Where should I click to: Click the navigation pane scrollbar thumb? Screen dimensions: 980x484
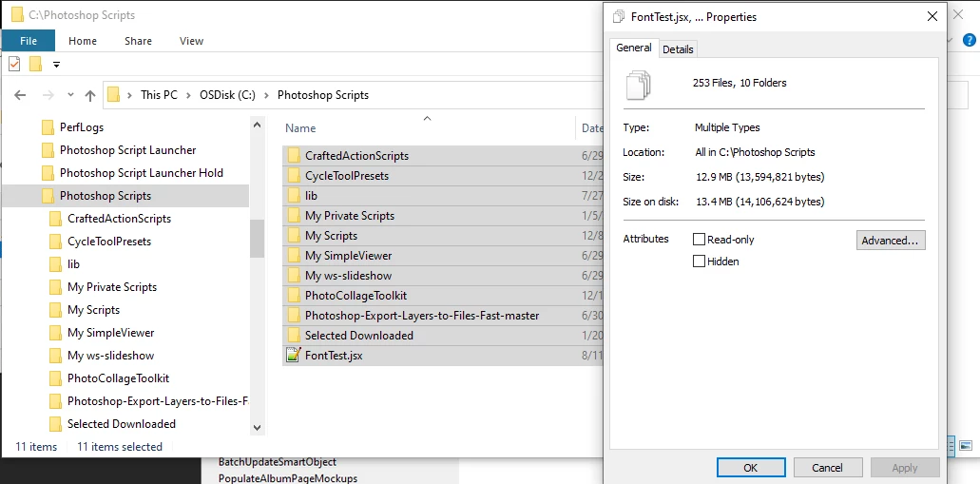point(257,239)
